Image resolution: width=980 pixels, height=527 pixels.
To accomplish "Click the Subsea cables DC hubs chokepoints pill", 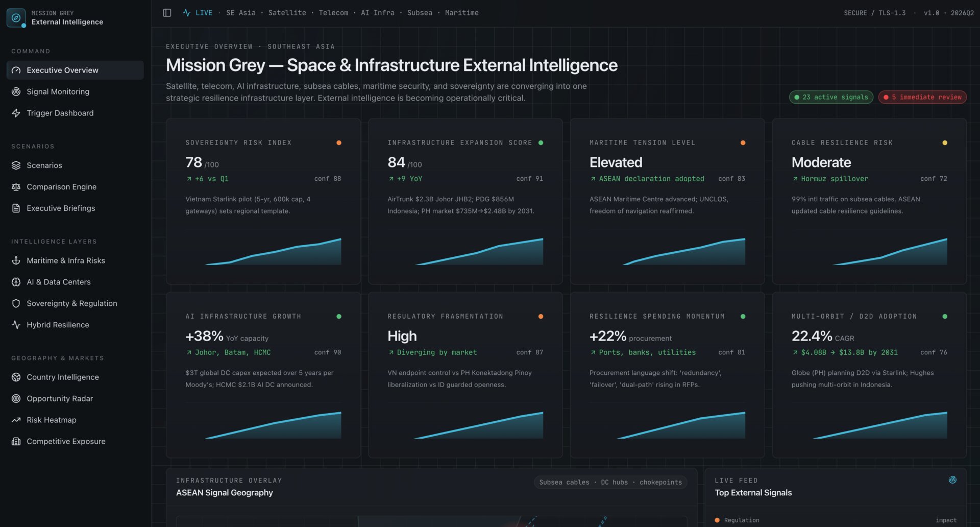I will click(610, 483).
